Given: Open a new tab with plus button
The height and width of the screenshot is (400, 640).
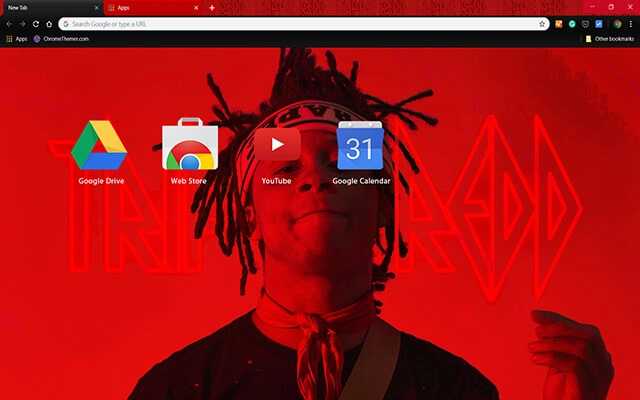Looking at the screenshot, I should [x=212, y=8].
